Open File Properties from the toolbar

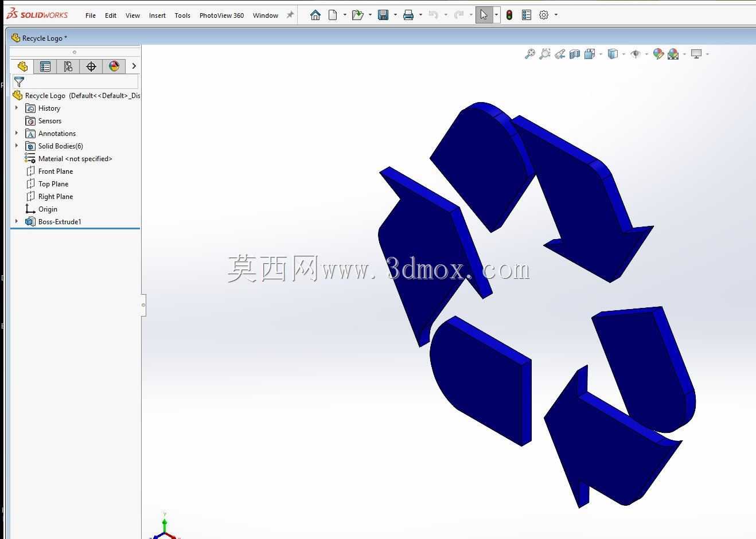(x=527, y=15)
